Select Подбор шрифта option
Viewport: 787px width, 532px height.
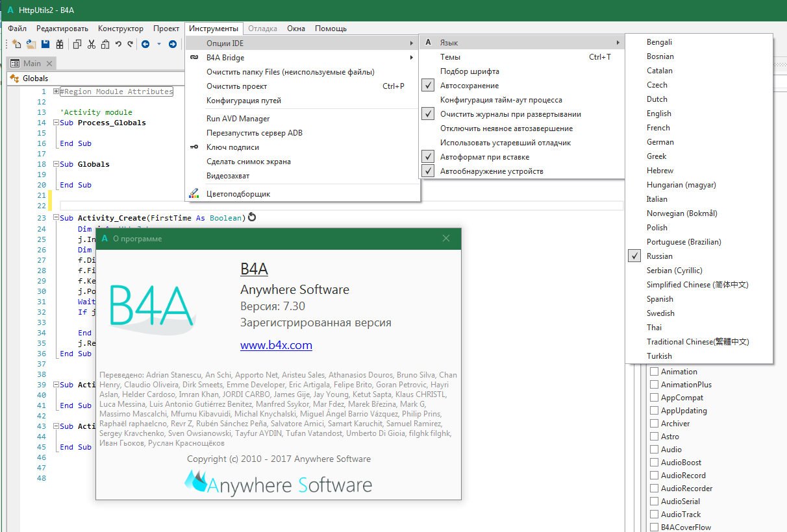[x=522, y=71]
